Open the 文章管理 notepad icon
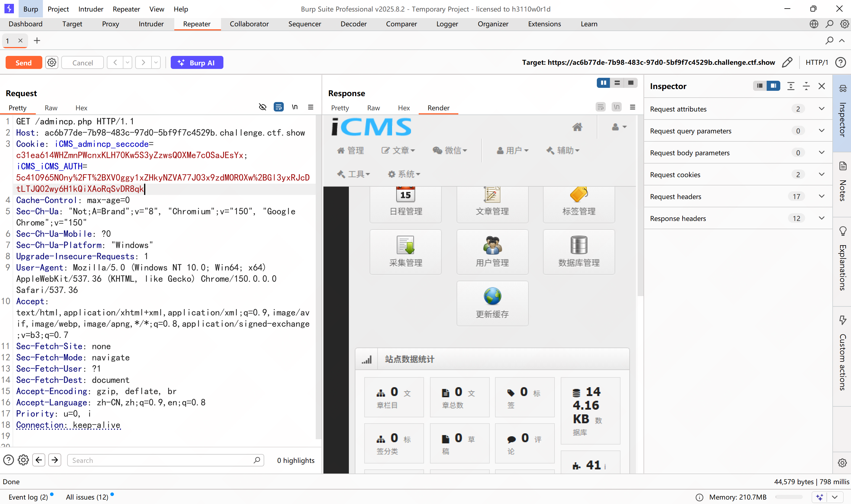Image resolution: width=851 pixels, height=504 pixels. pyautogui.click(x=492, y=195)
